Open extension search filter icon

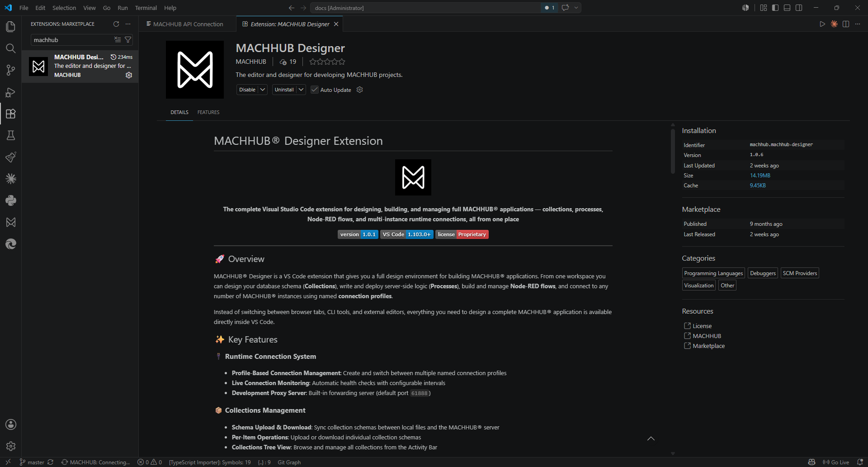[128, 40]
